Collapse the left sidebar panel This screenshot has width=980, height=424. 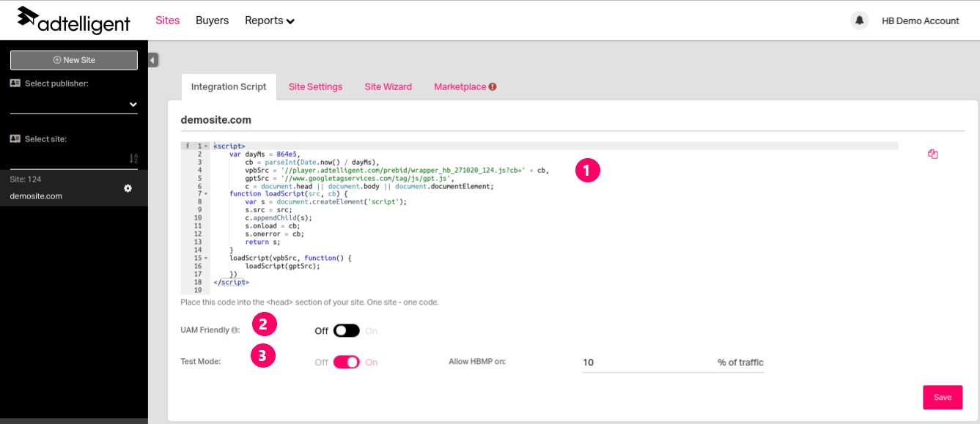(x=153, y=60)
